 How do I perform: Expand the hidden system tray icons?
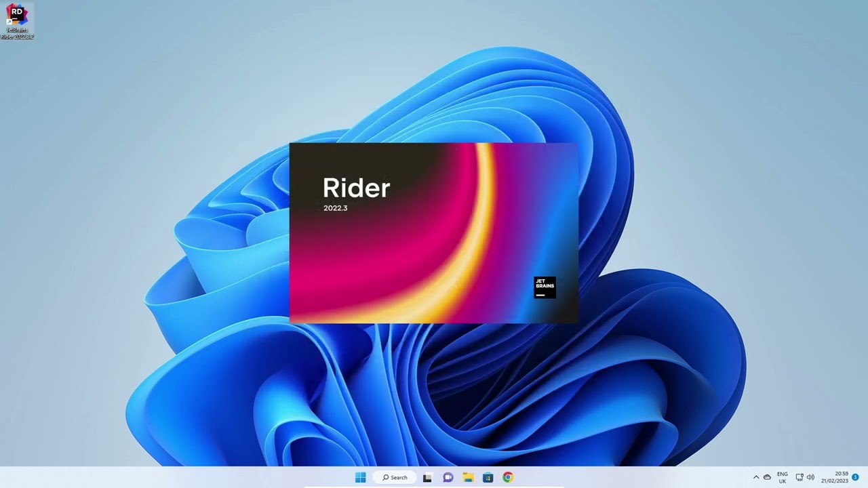coord(756,477)
